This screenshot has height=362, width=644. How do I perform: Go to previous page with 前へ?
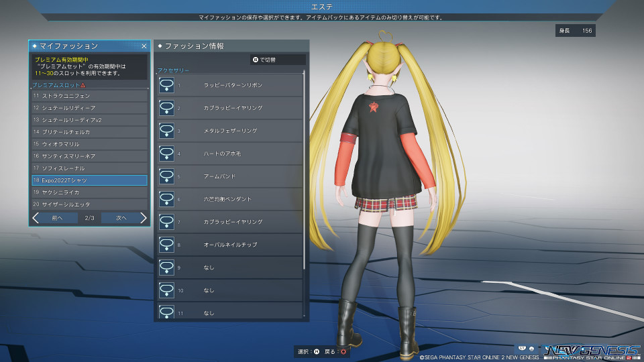tap(58, 218)
